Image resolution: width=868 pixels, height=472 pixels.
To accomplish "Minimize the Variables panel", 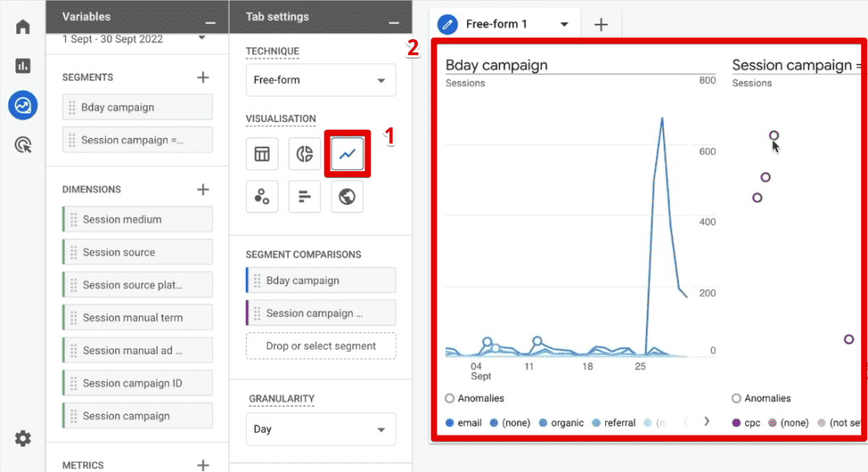I will (x=210, y=23).
